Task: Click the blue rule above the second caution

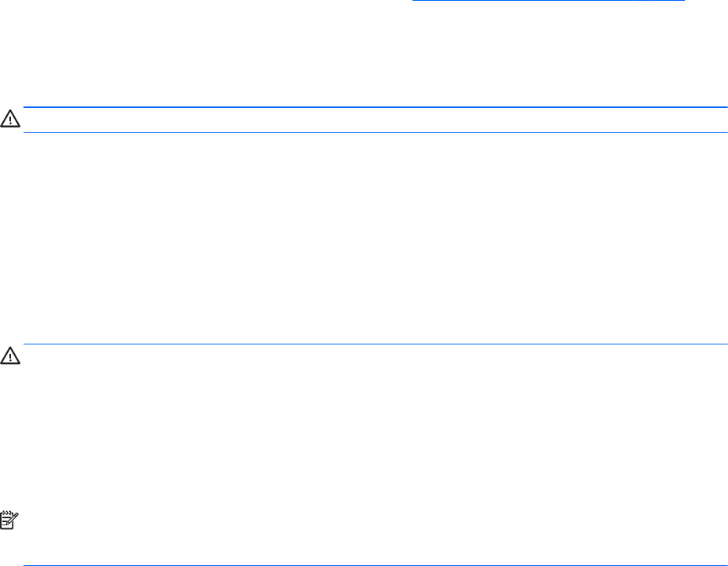Action: tap(375, 344)
